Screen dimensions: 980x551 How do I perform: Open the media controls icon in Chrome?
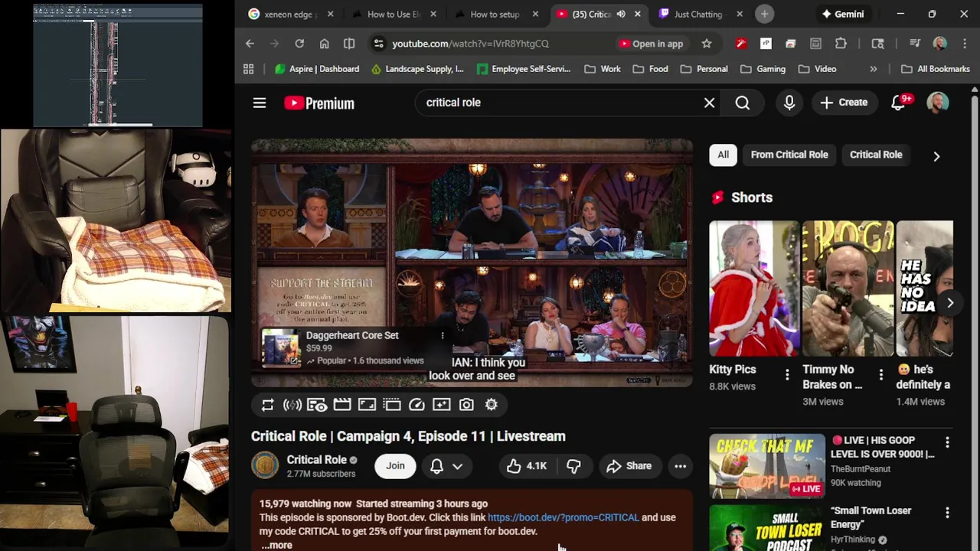coord(915,44)
